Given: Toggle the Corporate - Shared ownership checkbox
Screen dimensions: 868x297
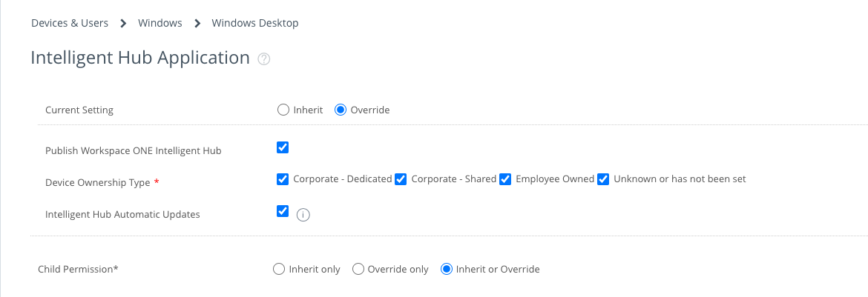Looking at the screenshot, I should click(401, 178).
